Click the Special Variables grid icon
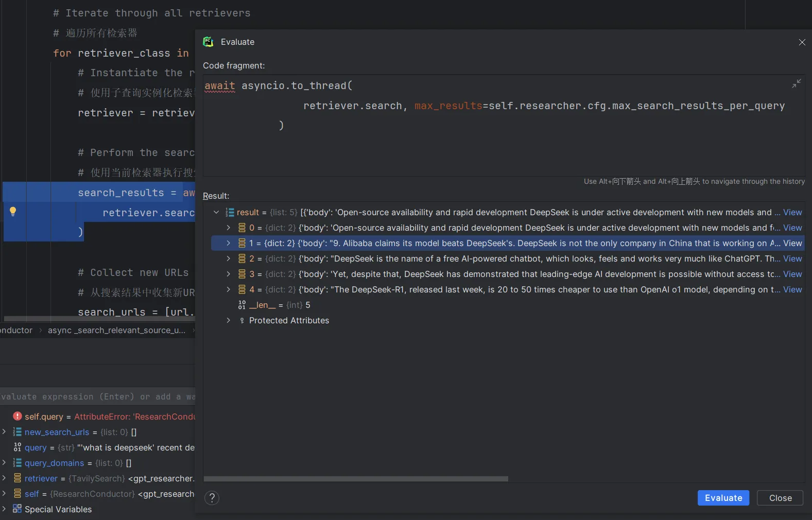The width and height of the screenshot is (812, 520). 17,509
